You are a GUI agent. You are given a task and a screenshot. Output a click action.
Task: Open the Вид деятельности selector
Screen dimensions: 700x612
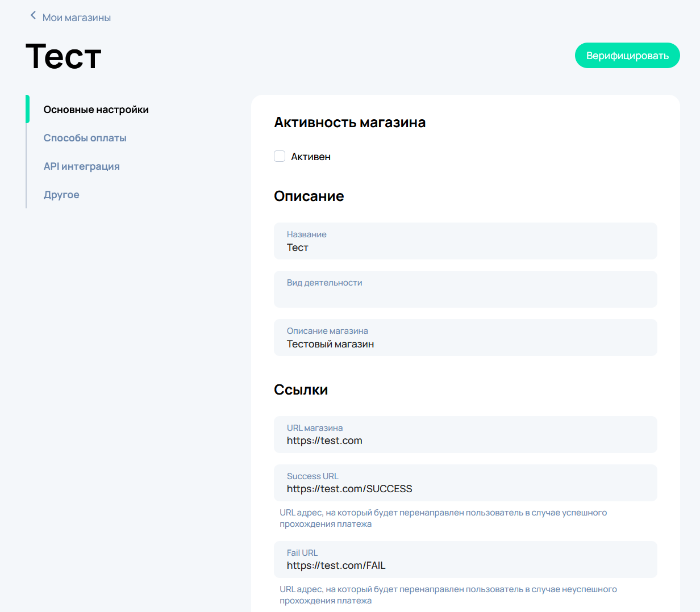coord(465,290)
